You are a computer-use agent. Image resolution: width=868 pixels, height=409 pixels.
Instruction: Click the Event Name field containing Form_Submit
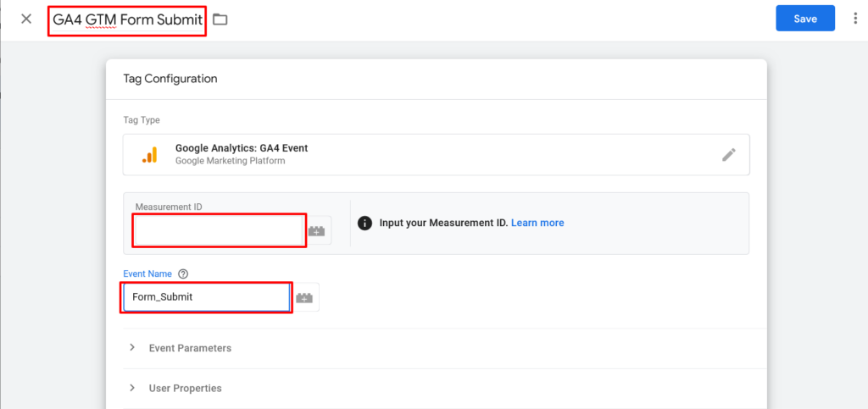[x=207, y=297]
